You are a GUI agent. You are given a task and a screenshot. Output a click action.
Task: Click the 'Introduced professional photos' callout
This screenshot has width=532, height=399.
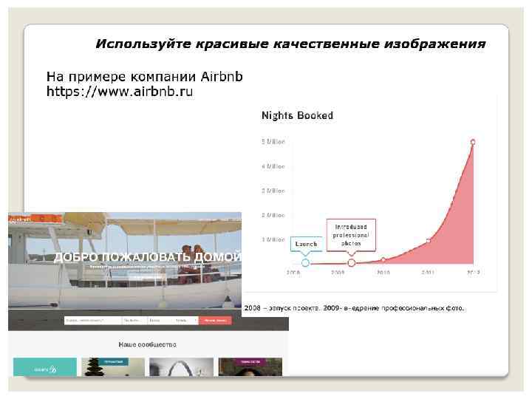[351, 235]
